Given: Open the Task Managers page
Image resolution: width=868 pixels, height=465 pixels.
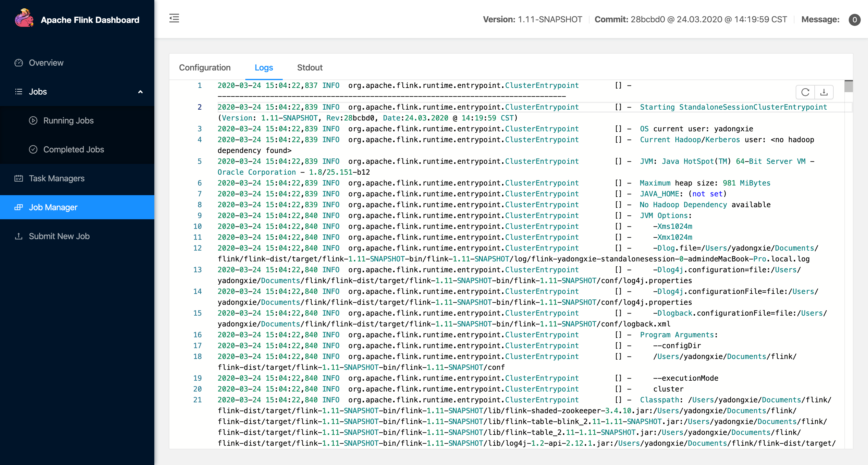Looking at the screenshot, I should (x=57, y=178).
